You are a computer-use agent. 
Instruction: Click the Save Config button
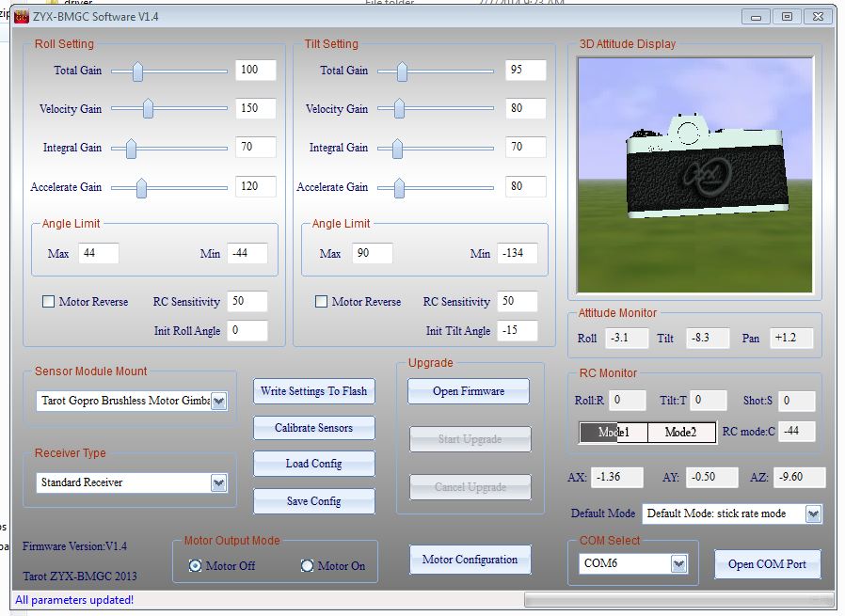[314, 500]
